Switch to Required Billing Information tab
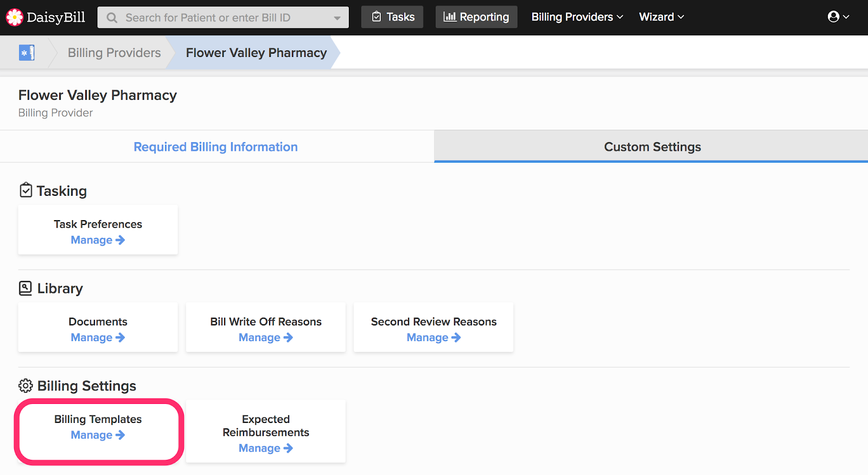 tap(216, 147)
